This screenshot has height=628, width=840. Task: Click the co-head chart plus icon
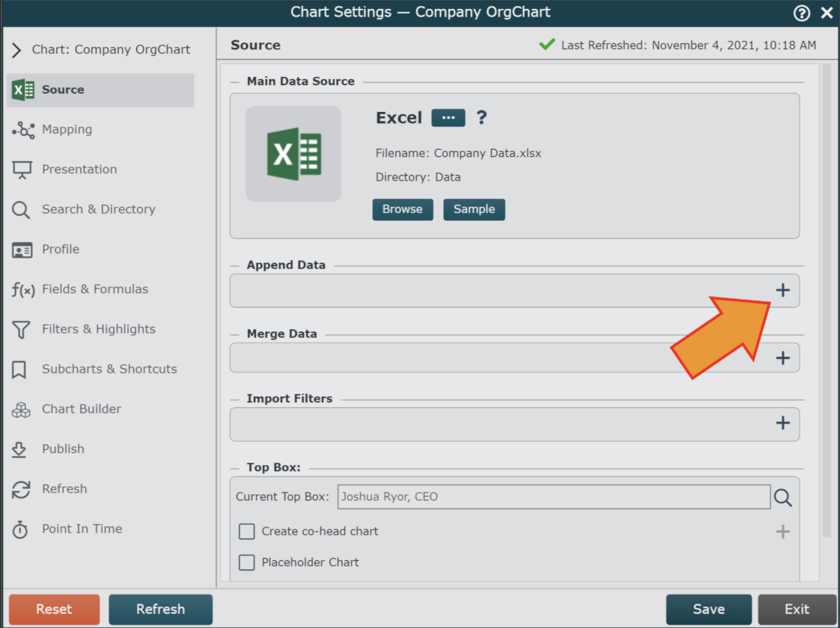[x=783, y=532]
